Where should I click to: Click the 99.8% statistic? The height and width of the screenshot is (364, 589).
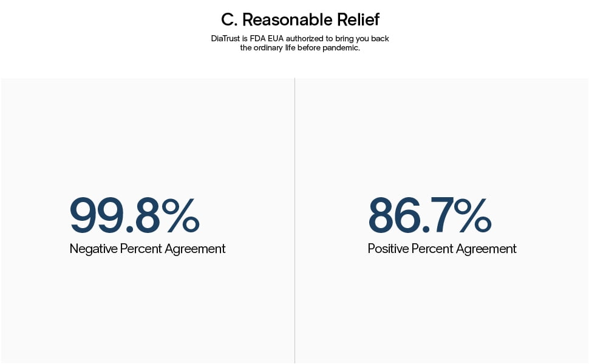tap(134, 215)
